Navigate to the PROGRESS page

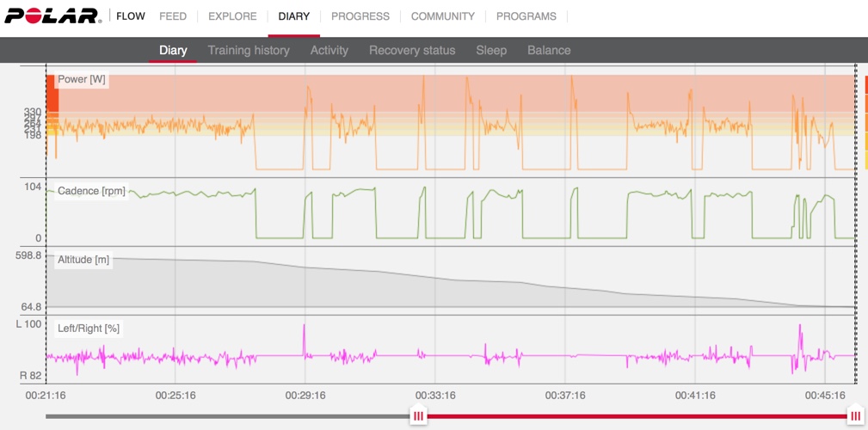[x=360, y=16]
